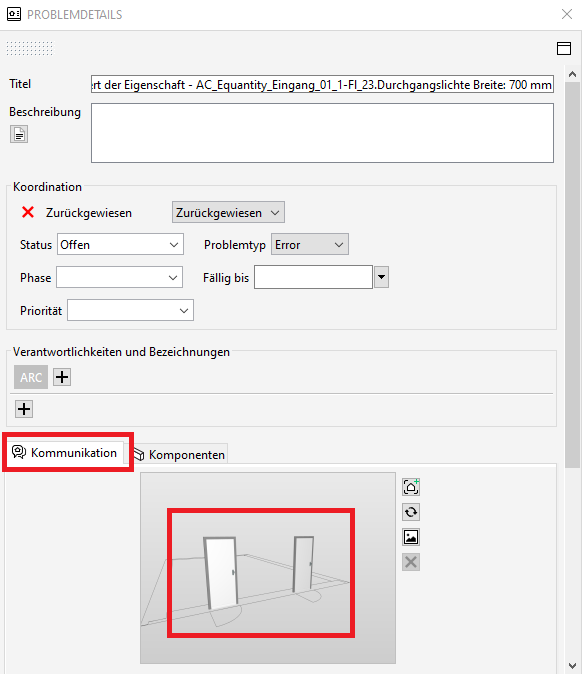The image size is (582, 674).
Task: Grab the dotted panel drag handle
Action: pos(30,48)
